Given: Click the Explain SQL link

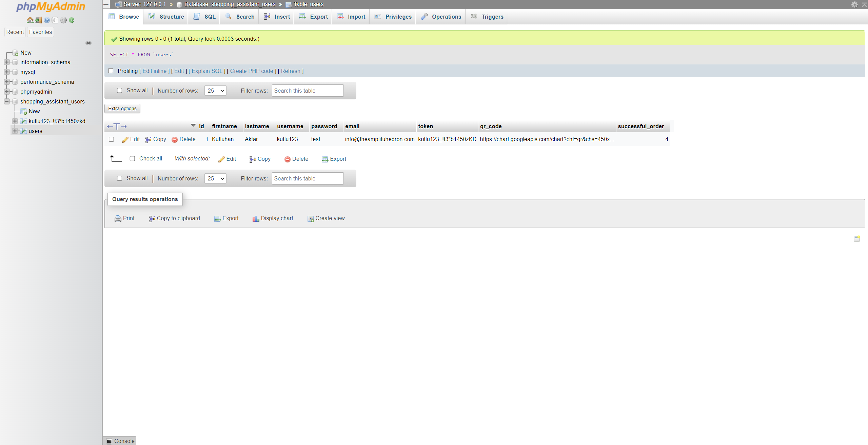Looking at the screenshot, I should coord(206,71).
